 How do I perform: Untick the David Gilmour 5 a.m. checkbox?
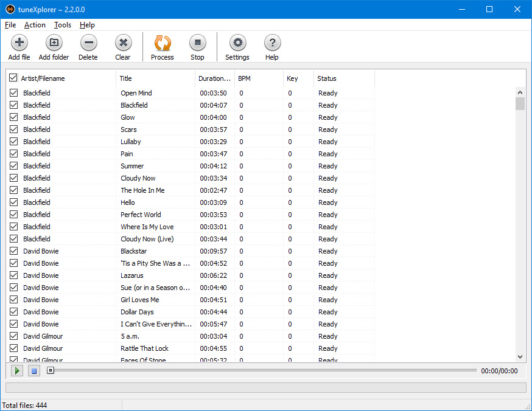pos(13,336)
